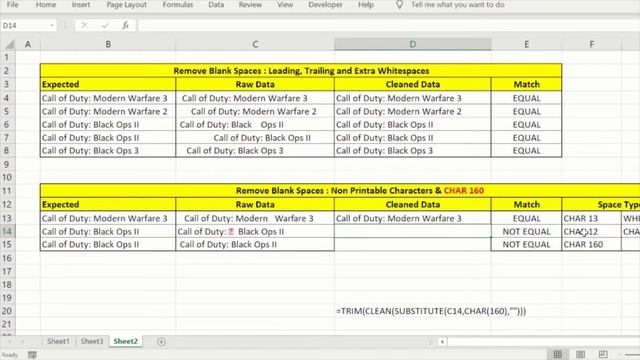The image size is (640, 360).
Task: Select cell with formula =TRIM(CLEAN(SUBSTITUTE
Action: click(431, 311)
